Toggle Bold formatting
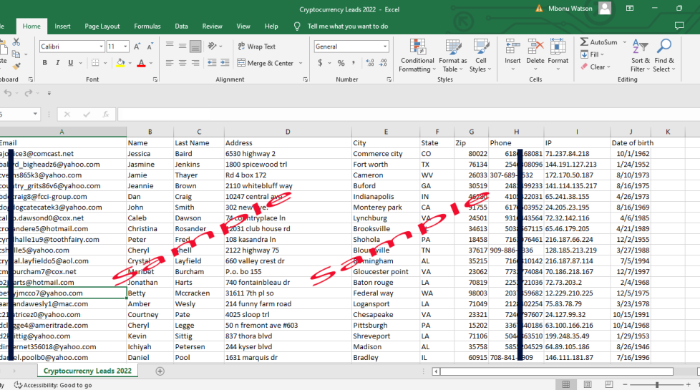Viewport: 700px width, 390px height. coord(45,63)
